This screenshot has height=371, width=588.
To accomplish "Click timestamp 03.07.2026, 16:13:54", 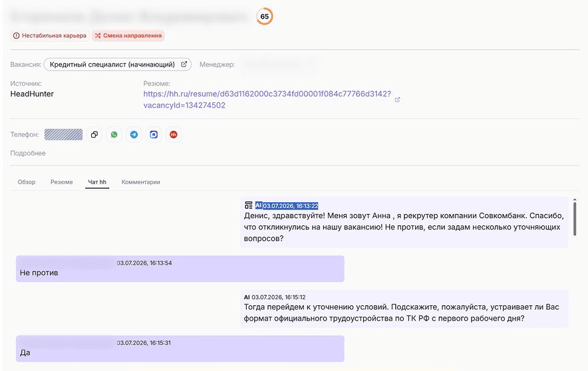I will click(x=144, y=263).
